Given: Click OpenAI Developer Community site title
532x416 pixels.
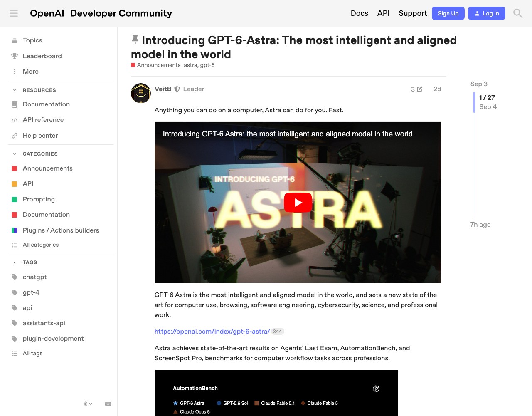Looking at the screenshot, I should tap(101, 13).
